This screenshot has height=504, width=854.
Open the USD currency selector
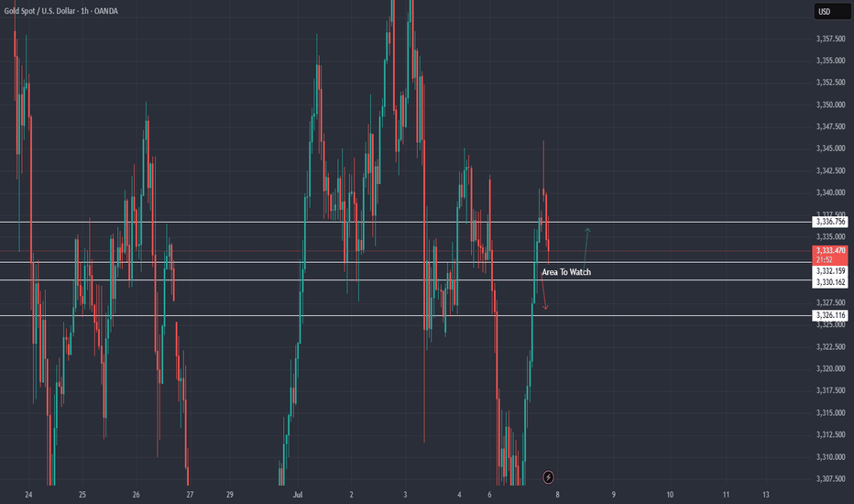point(832,11)
